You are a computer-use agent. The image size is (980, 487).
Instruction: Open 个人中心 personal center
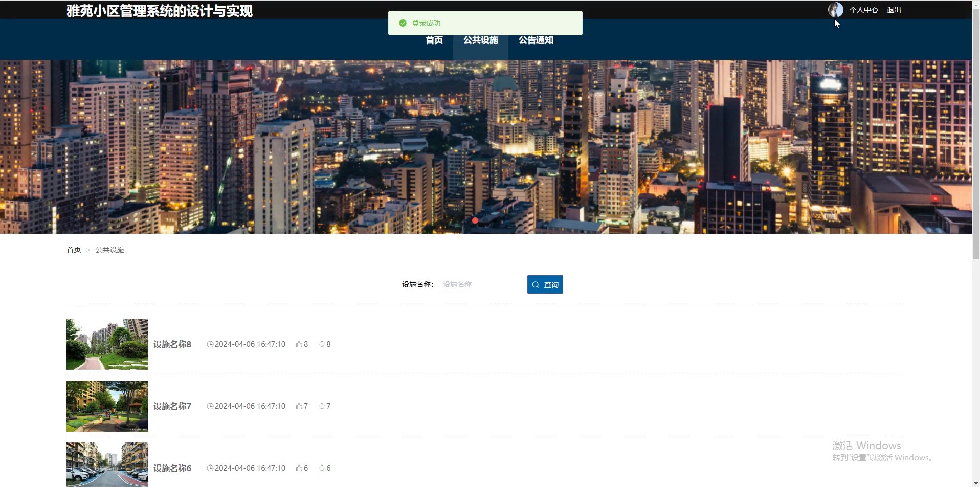[x=863, y=10]
